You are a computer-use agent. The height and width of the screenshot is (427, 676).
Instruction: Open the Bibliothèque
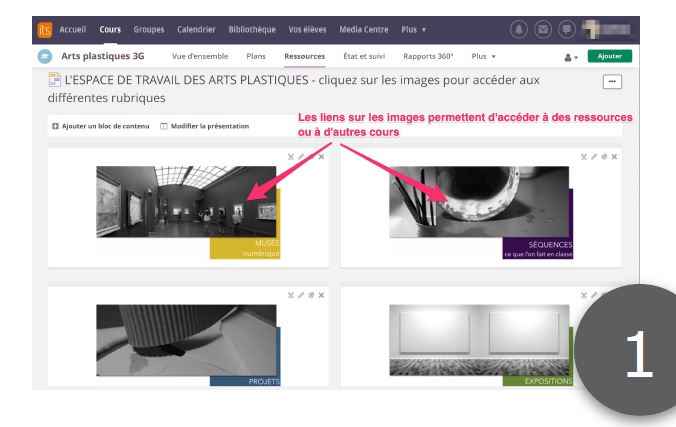tap(252, 30)
